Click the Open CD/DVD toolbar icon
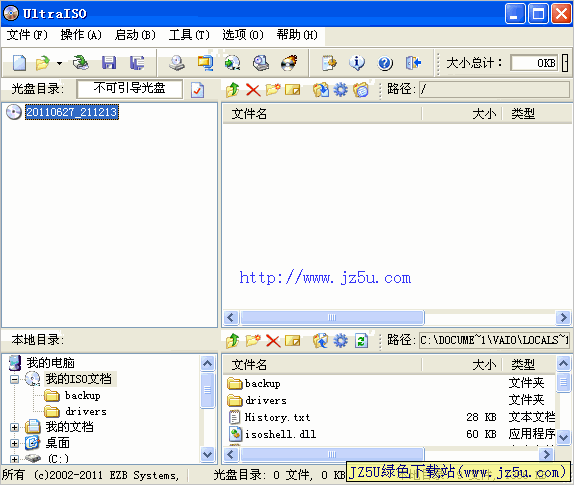This screenshot has width=574, height=485. click(81, 63)
